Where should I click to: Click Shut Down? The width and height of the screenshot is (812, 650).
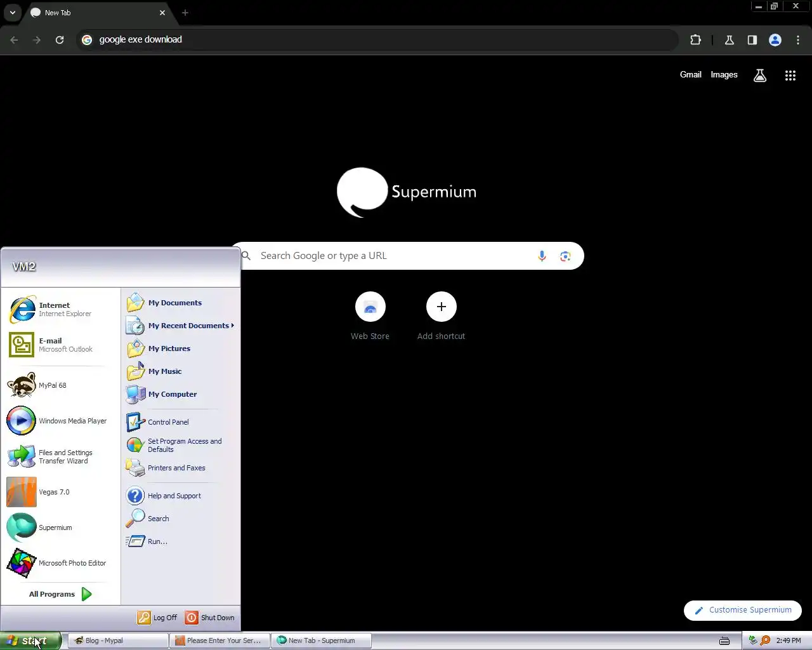point(210,618)
